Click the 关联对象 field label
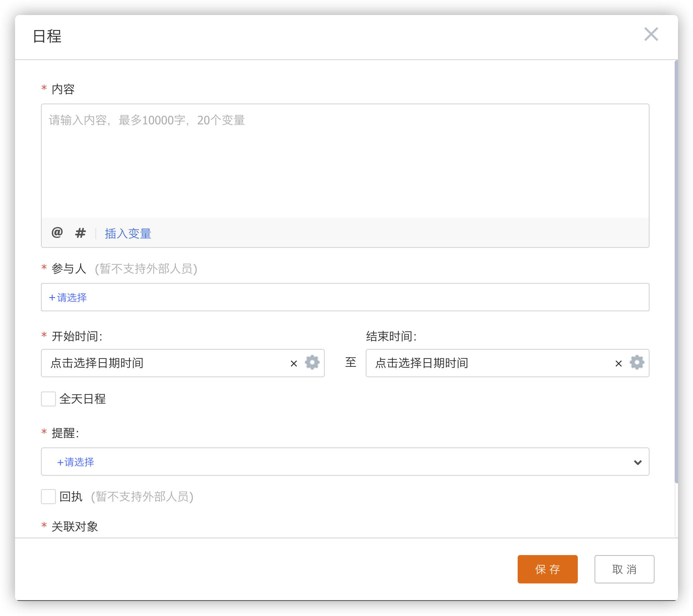 (75, 527)
